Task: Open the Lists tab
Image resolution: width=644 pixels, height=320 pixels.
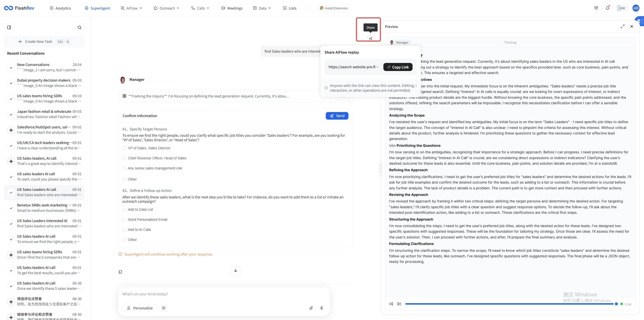Action: [290, 8]
